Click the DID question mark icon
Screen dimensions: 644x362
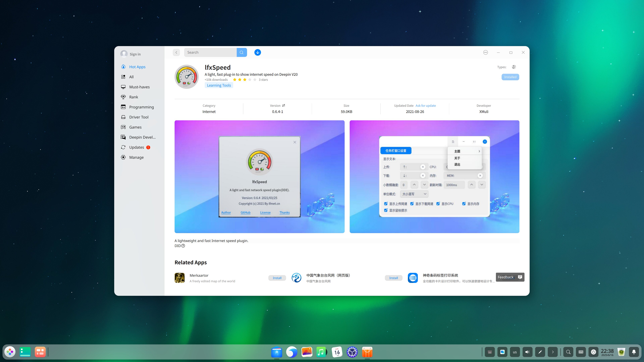(x=183, y=246)
